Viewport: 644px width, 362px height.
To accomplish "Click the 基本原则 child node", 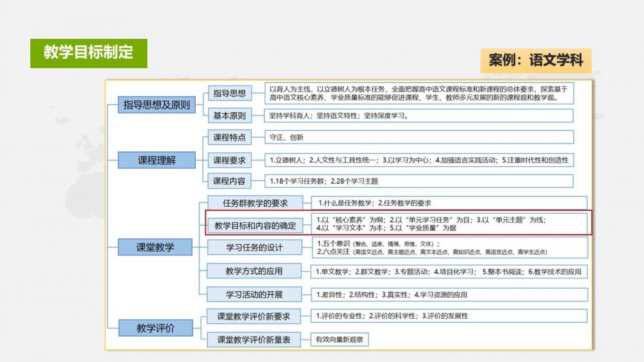I will (229, 117).
